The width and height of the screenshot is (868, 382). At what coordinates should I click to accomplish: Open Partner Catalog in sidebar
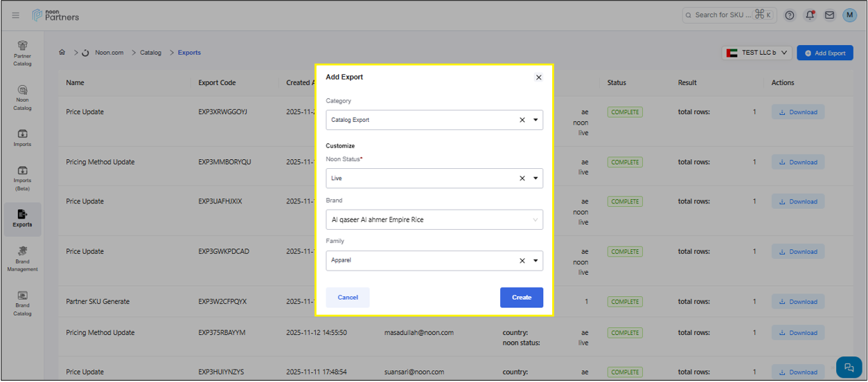tap(22, 53)
